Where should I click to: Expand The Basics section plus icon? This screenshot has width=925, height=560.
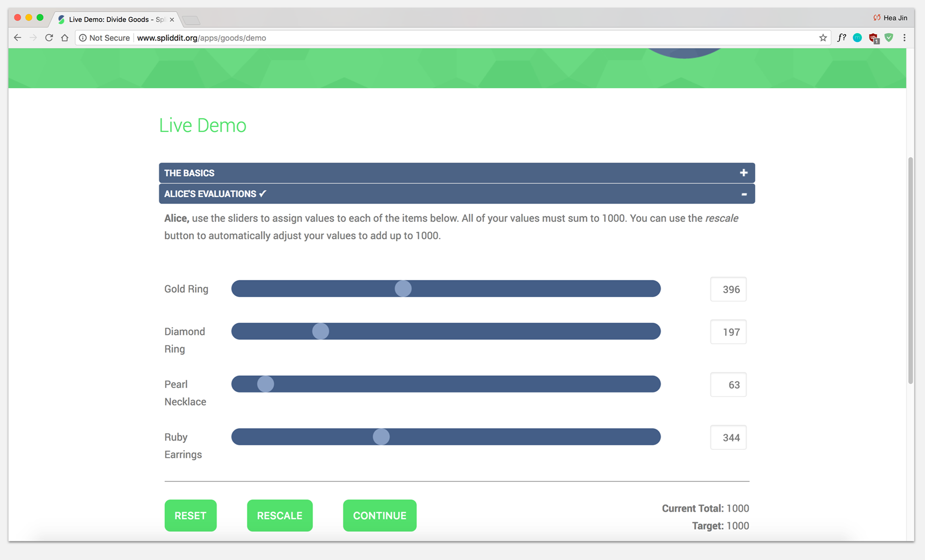[x=744, y=172]
